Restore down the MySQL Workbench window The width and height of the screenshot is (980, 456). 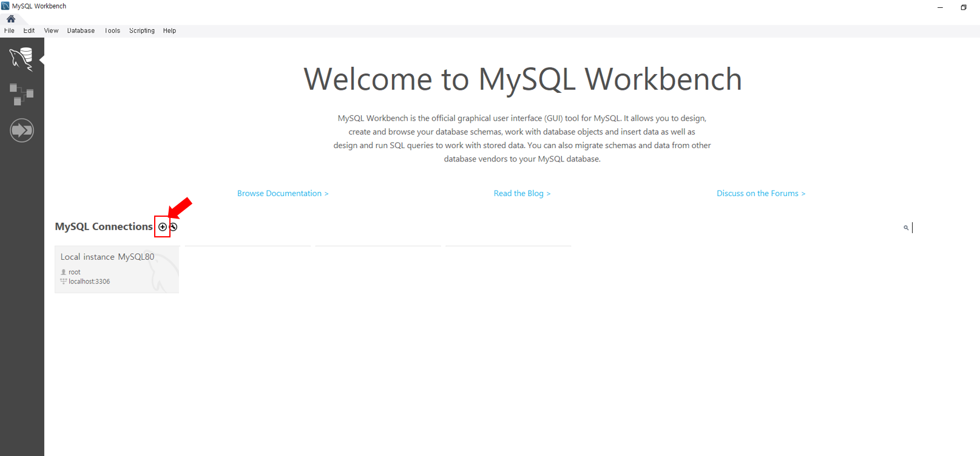coord(963,7)
